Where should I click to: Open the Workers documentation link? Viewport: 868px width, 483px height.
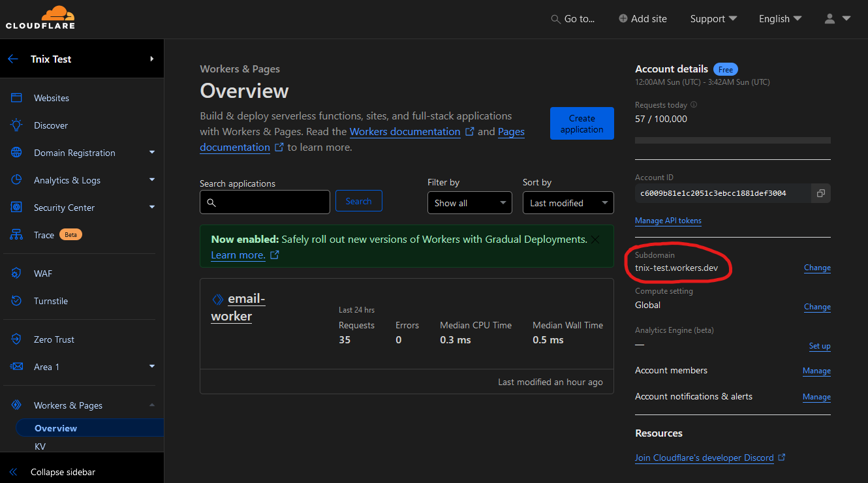(405, 132)
